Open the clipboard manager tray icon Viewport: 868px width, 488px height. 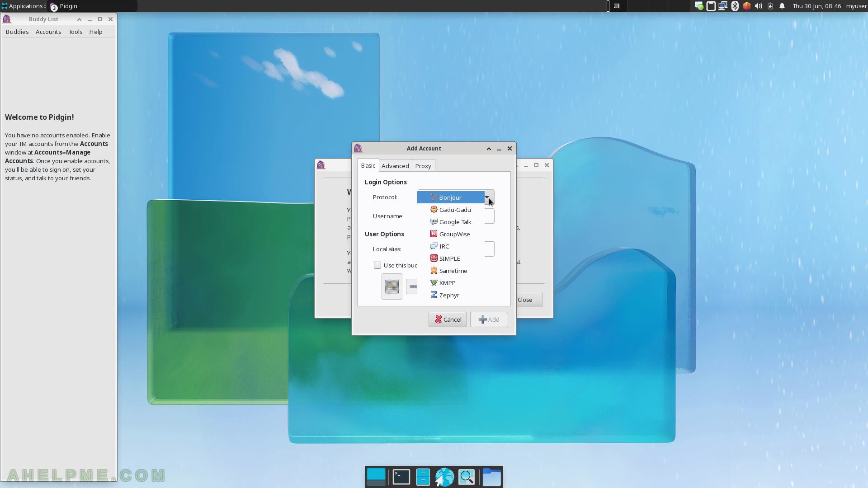tap(711, 6)
